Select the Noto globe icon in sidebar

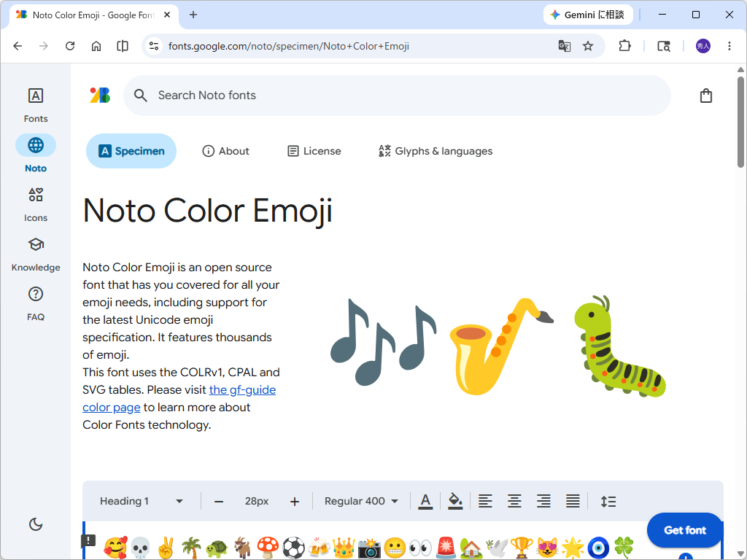[x=36, y=145]
